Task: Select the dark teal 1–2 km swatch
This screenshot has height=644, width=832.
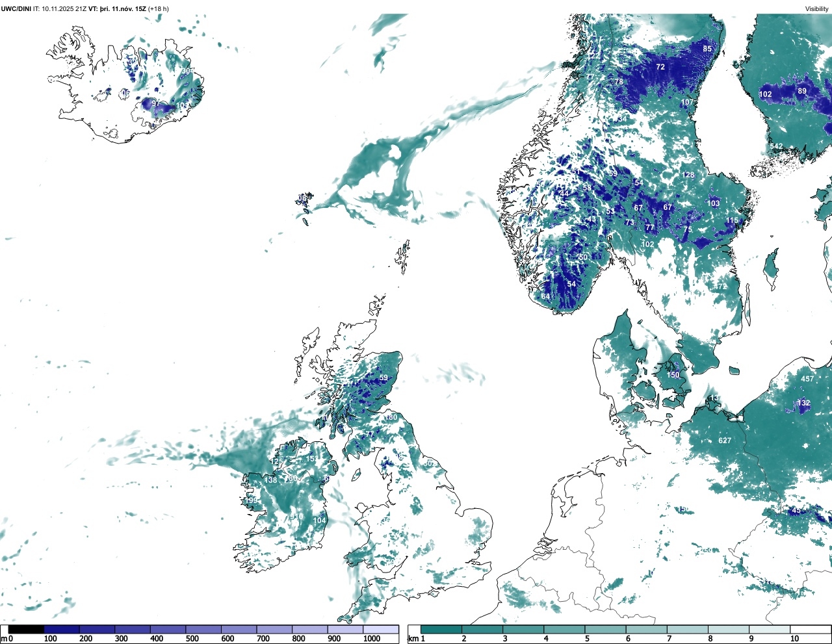Action: (x=441, y=629)
